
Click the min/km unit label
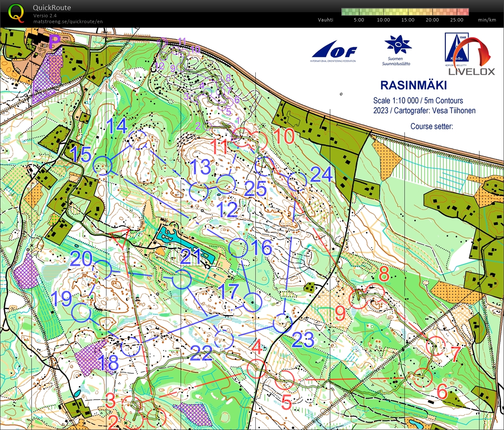coord(487,20)
